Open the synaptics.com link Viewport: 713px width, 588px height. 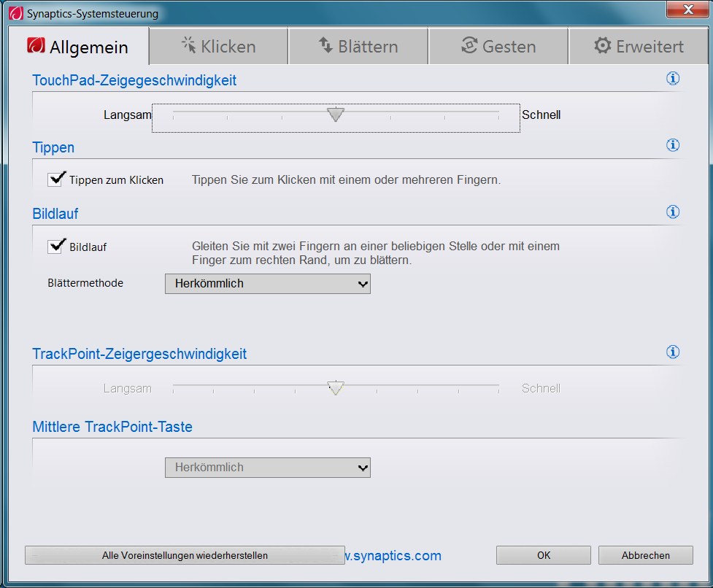393,555
